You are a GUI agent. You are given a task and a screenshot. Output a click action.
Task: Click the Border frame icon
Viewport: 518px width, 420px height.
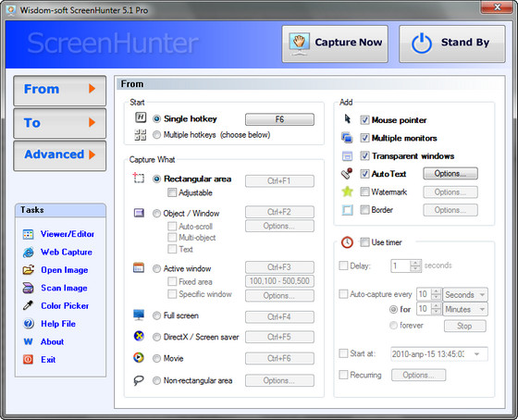tap(347, 209)
